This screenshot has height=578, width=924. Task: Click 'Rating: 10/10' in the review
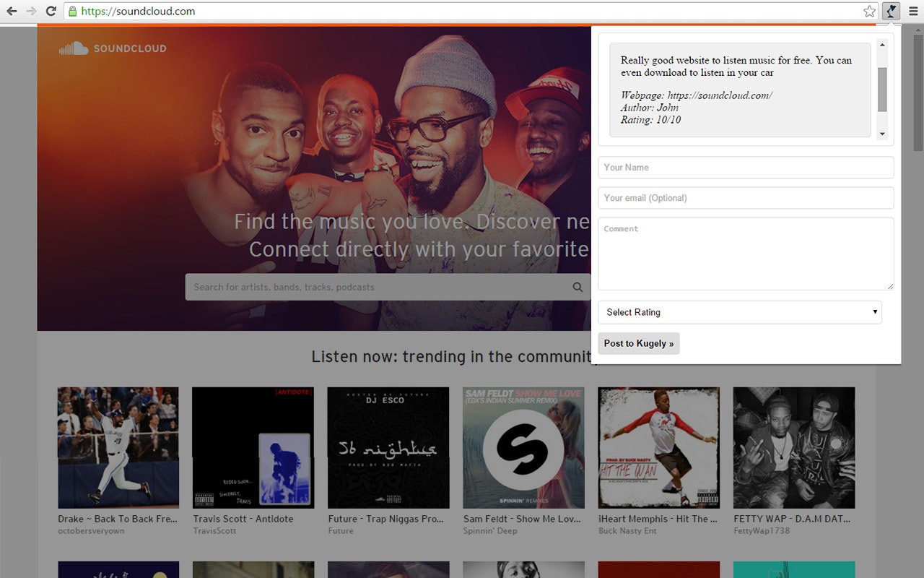tap(650, 120)
